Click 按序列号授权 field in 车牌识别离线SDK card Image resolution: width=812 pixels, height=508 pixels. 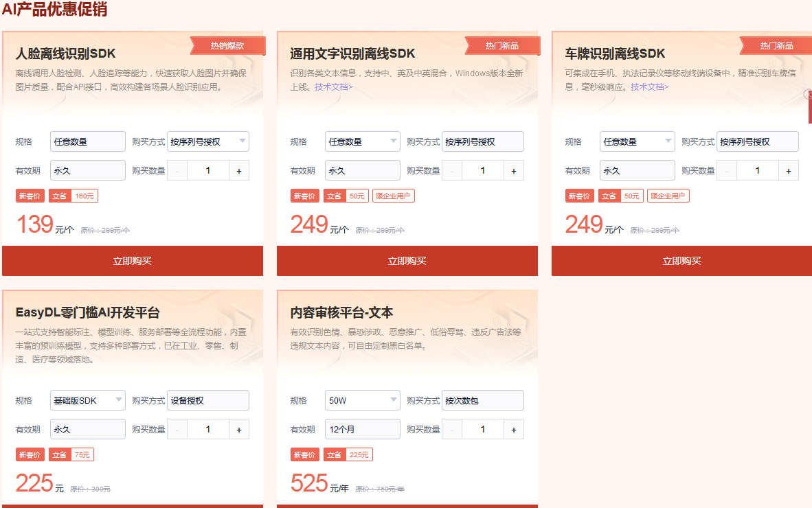tap(758, 141)
